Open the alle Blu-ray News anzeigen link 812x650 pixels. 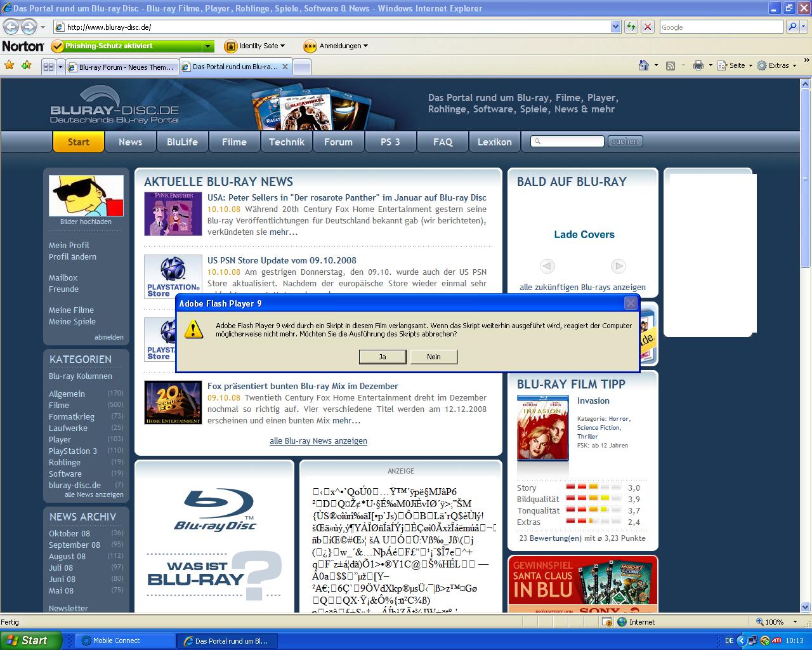[318, 441]
